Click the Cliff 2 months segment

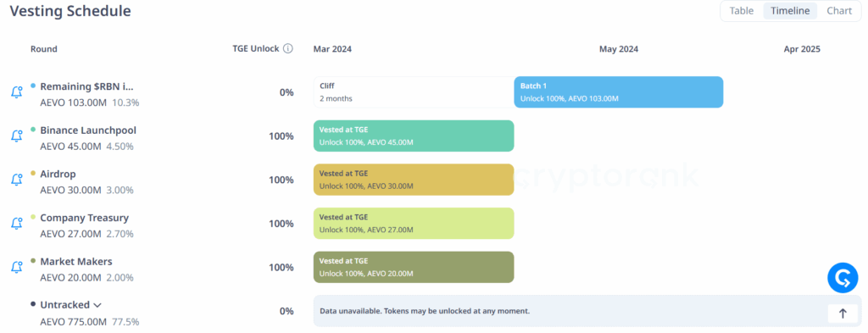click(x=414, y=92)
